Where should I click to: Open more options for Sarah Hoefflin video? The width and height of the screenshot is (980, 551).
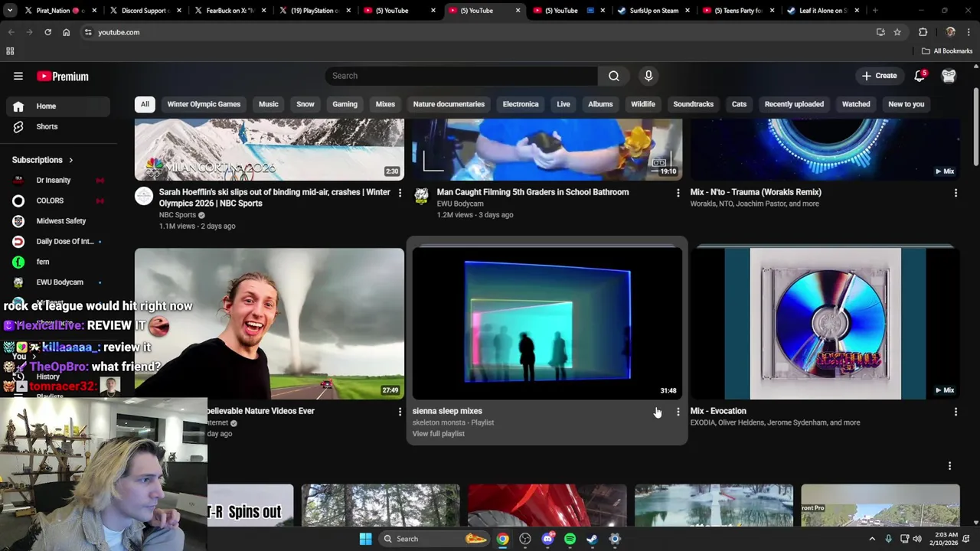pyautogui.click(x=400, y=193)
